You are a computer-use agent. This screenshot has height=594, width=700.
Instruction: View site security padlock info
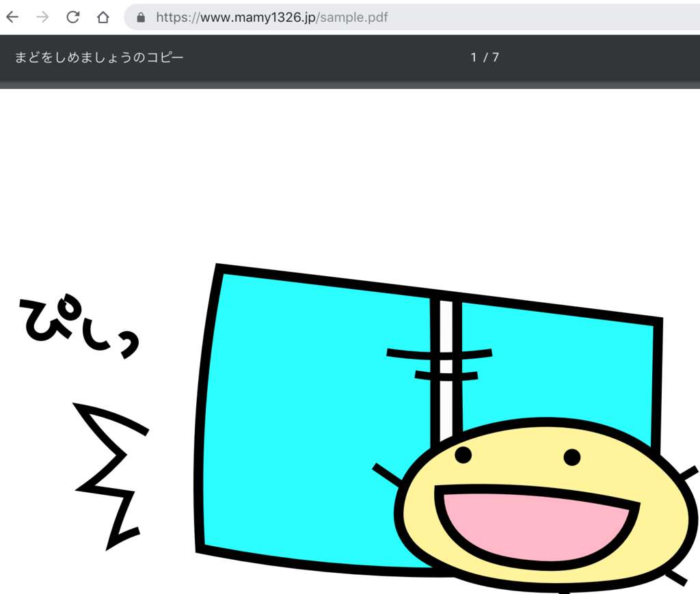(141, 17)
